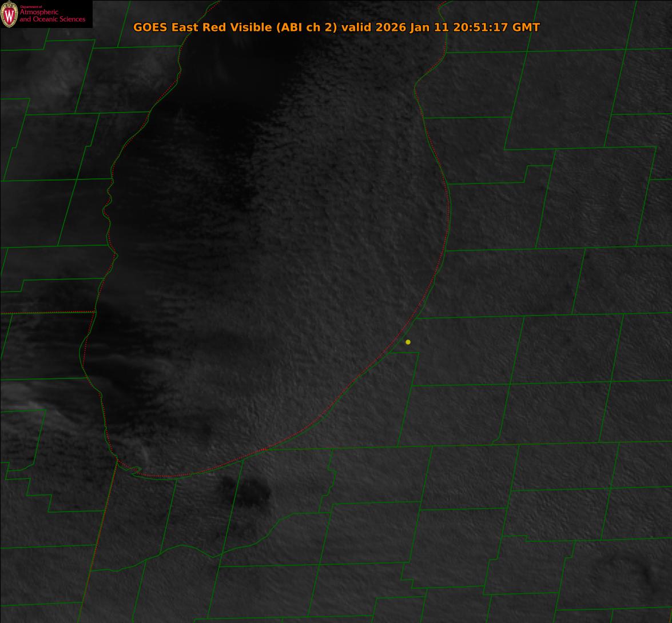The image size is (672, 623).
Task: Click the horizontal dotted state line at left
Action: [x=46, y=313]
